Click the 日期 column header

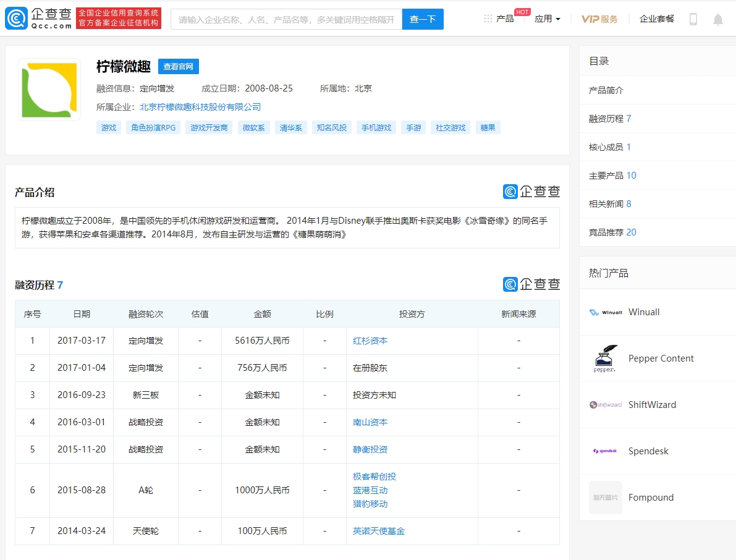tap(82, 314)
